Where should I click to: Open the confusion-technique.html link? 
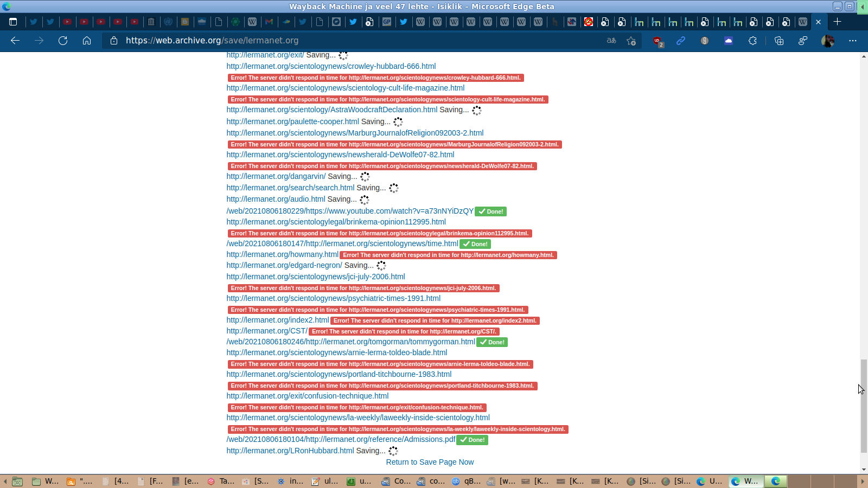[308, 396]
